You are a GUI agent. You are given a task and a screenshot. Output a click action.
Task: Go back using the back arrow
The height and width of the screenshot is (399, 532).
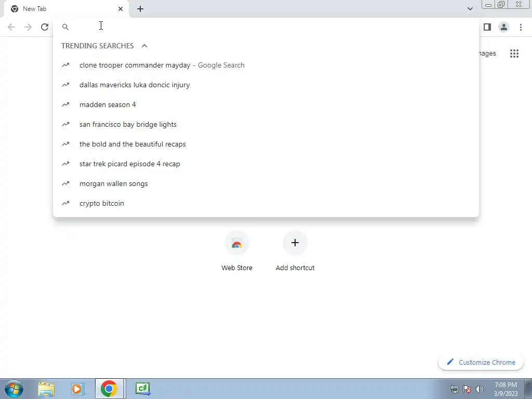[11, 27]
